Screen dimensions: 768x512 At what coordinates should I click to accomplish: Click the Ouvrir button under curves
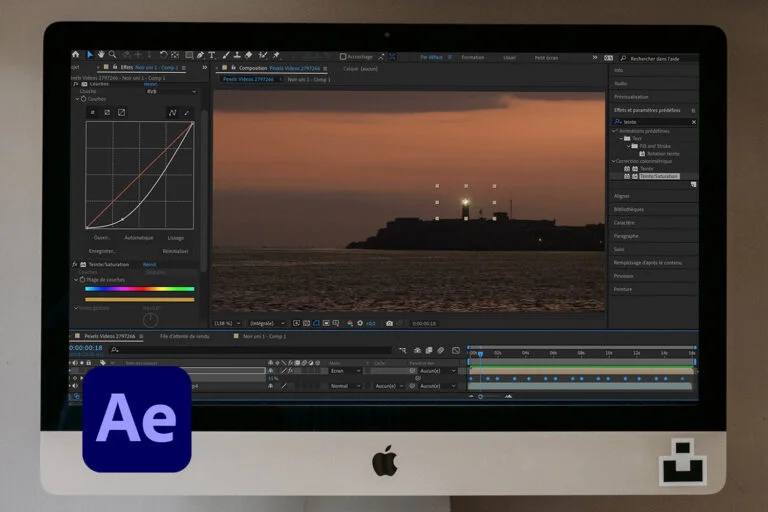(x=102, y=238)
